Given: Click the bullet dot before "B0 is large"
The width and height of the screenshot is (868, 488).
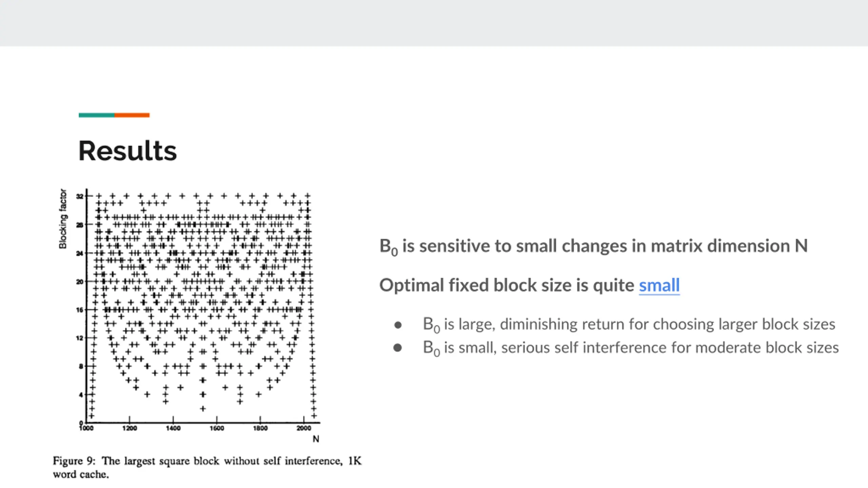Looking at the screenshot, I should click(x=398, y=325).
